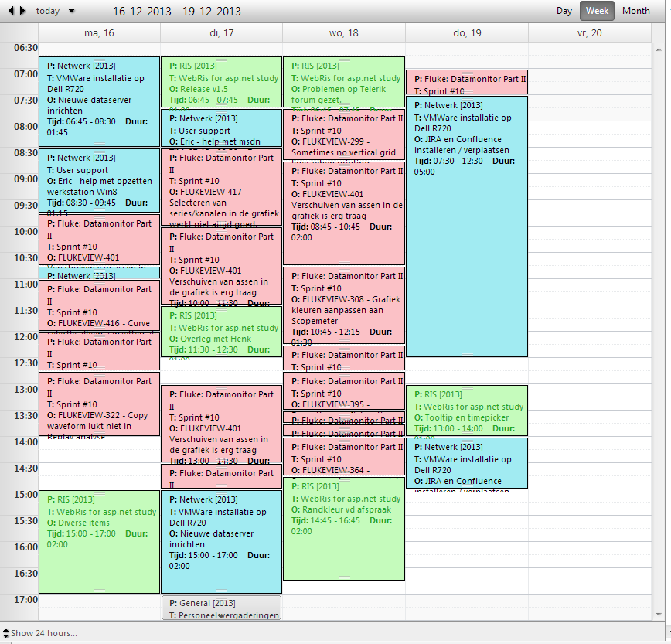
Task: Go to the previous week with the left arrow
Action: pos(11,11)
